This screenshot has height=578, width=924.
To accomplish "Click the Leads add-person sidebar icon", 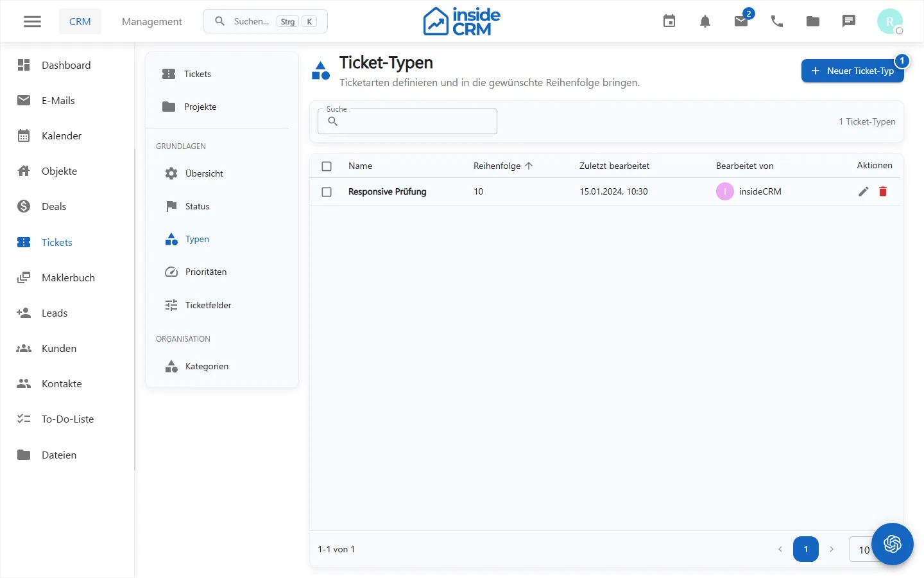I will 24,313.
